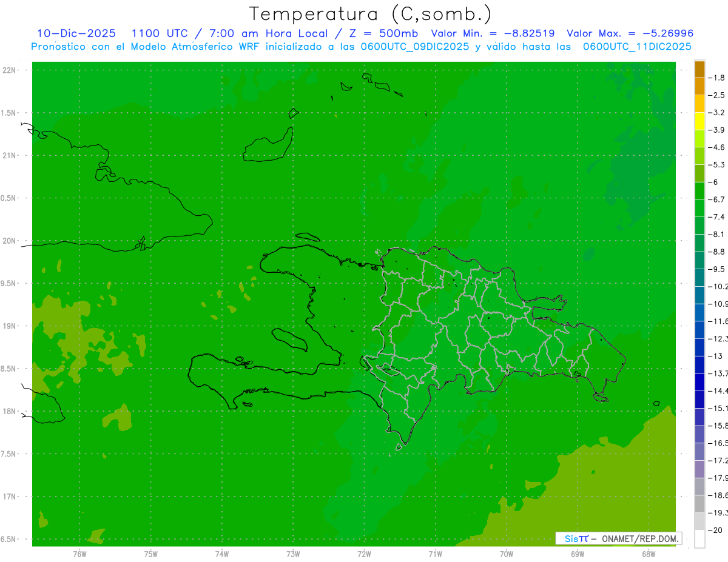Click the 21N latitude label
Viewport: 728px width, 562px height.
point(10,155)
